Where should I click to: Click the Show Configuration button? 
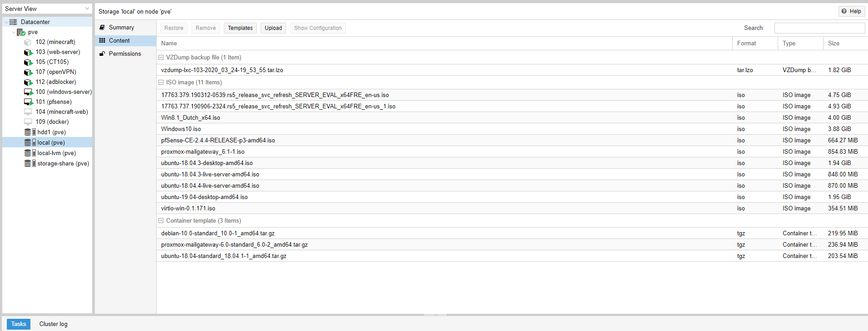pos(318,28)
